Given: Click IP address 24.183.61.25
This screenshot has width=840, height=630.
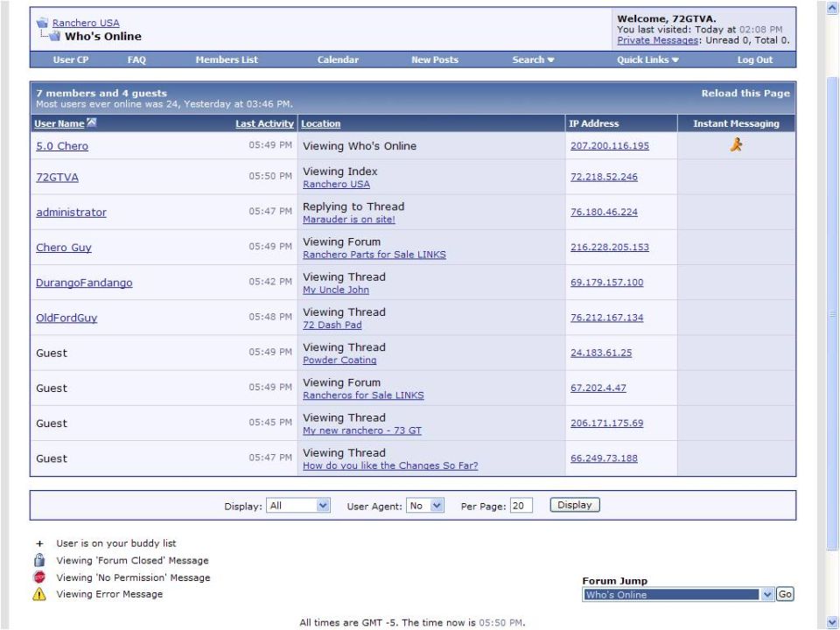Looking at the screenshot, I should coord(601,353).
